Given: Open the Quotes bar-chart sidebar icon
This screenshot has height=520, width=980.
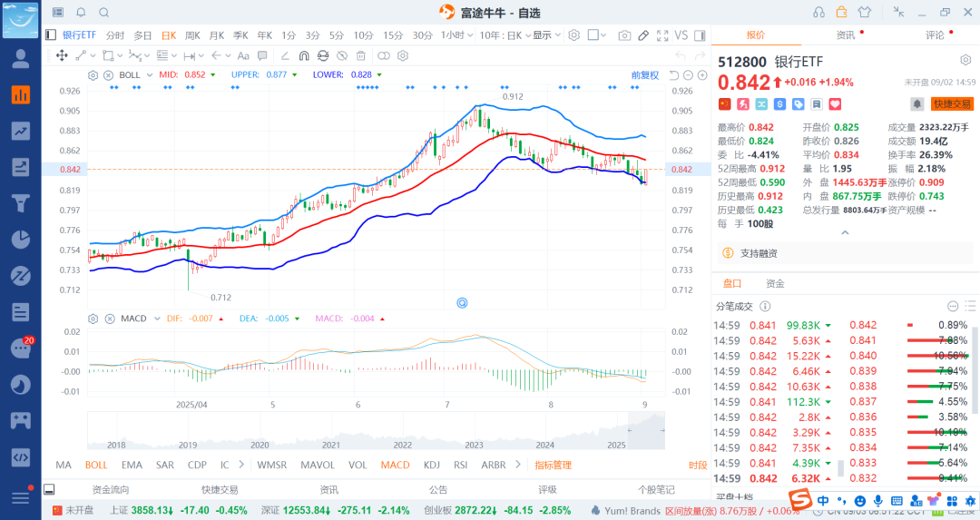Looking at the screenshot, I should click(21, 95).
